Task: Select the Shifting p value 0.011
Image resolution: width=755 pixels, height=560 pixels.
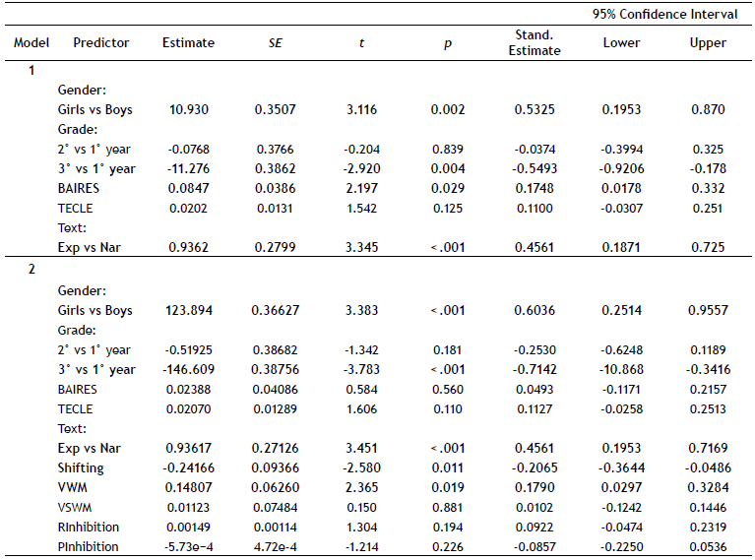Action: click(447, 467)
